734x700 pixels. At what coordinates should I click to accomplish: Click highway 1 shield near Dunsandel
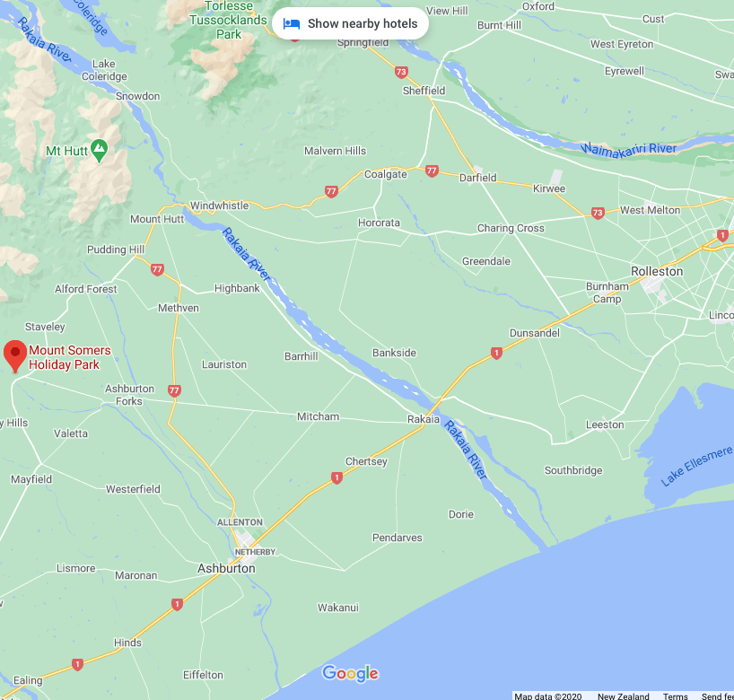click(497, 353)
